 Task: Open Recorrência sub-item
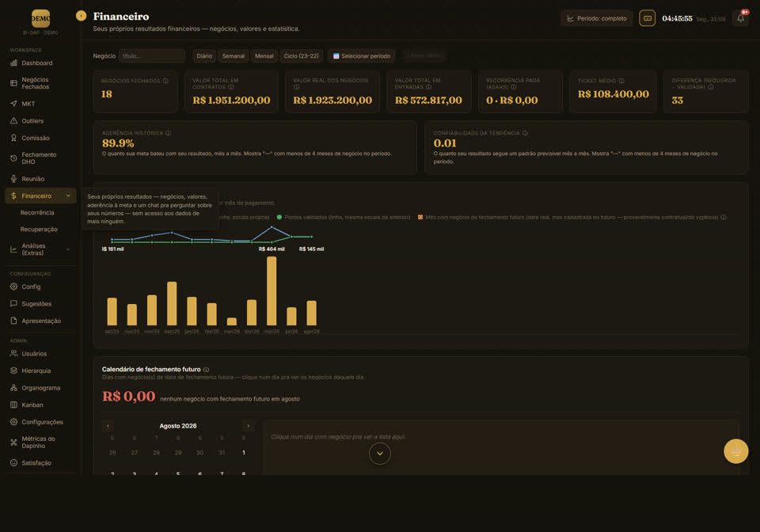point(37,213)
